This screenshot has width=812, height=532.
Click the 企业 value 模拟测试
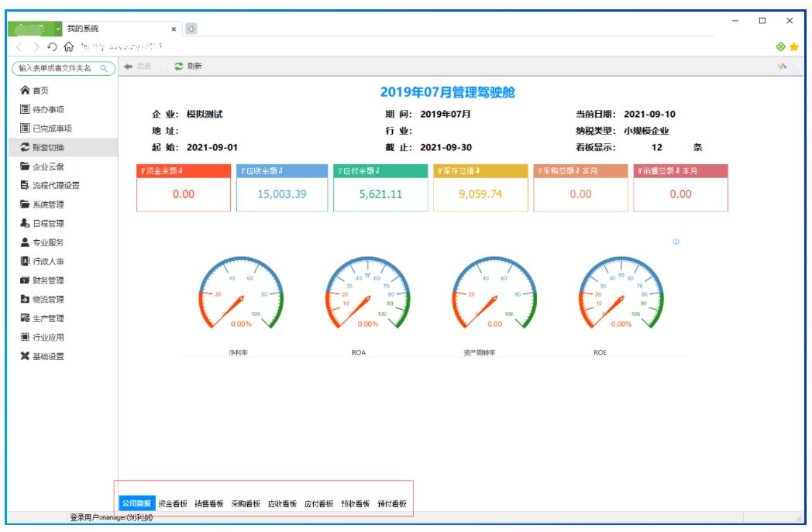click(x=205, y=114)
